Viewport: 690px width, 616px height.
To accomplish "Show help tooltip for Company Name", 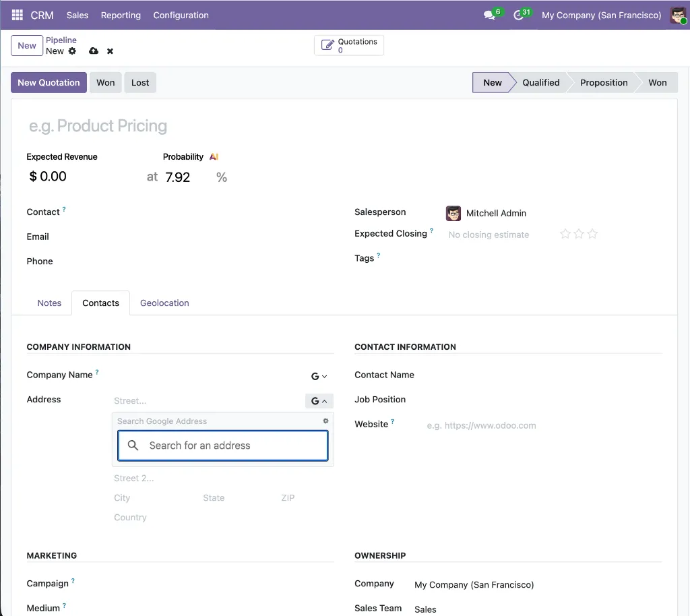I will (x=97, y=372).
